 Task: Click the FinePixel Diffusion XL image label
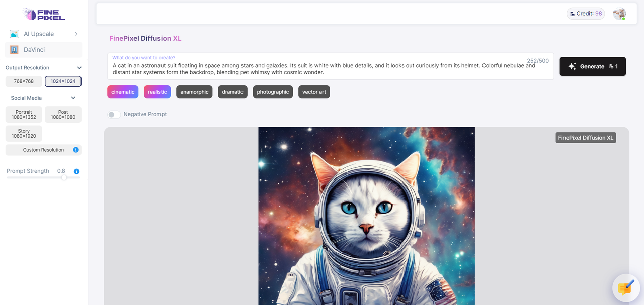(x=586, y=138)
